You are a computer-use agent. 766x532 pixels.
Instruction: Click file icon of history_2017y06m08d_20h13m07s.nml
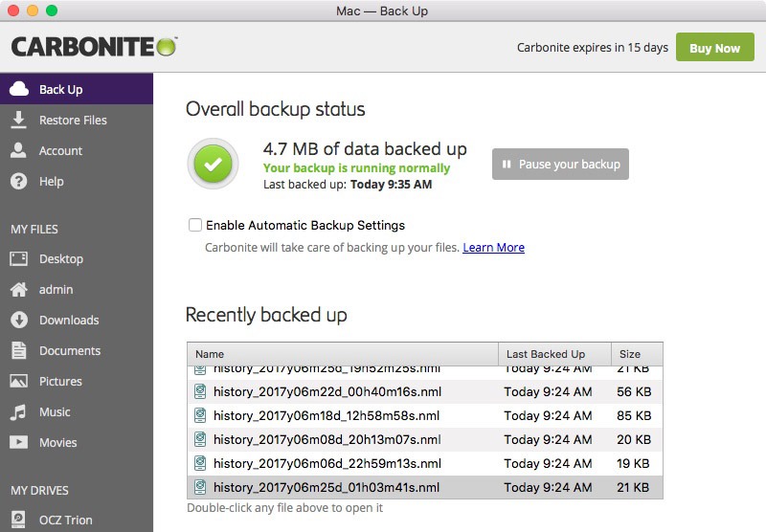[200, 439]
